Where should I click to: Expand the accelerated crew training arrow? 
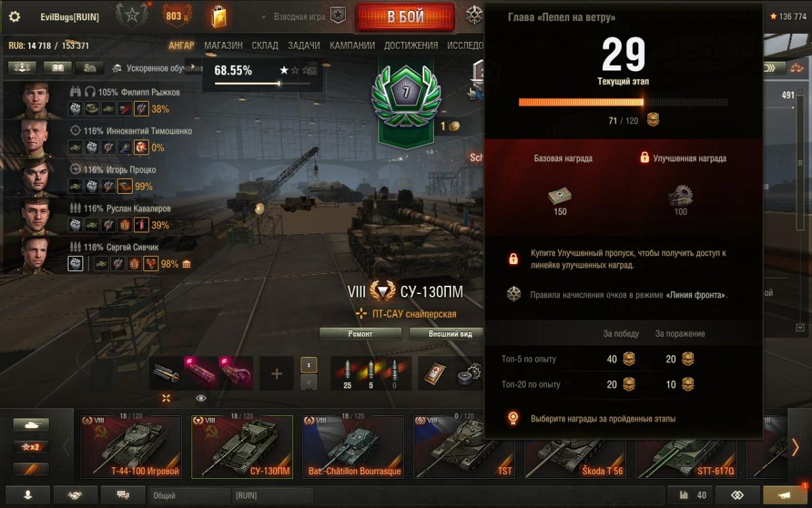coord(194,67)
